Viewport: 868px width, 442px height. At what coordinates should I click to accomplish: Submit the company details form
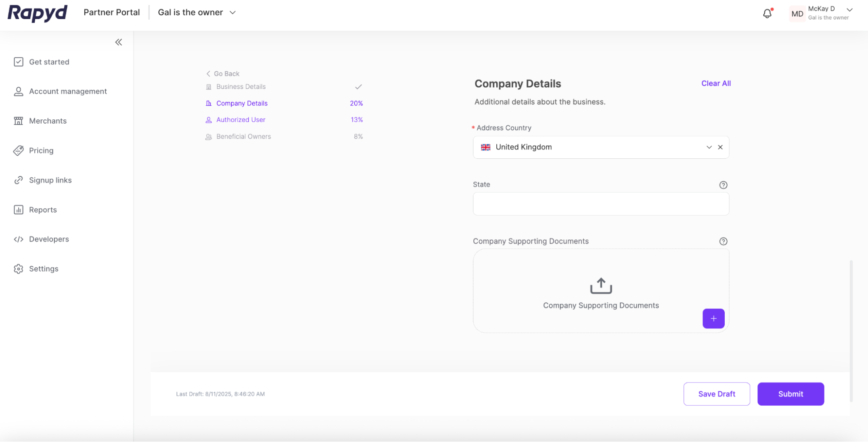tap(790, 394)
